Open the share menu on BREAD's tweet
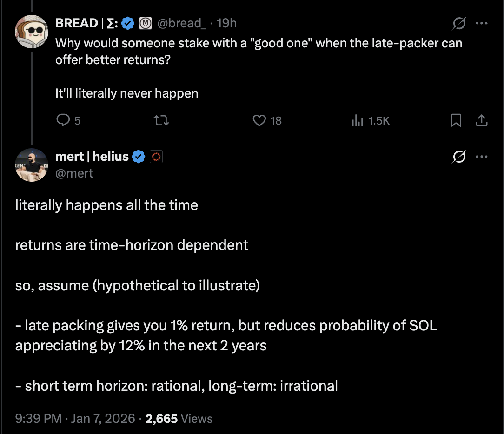The image size is (504, 434). pyautogui.click(x=482, y=120)
